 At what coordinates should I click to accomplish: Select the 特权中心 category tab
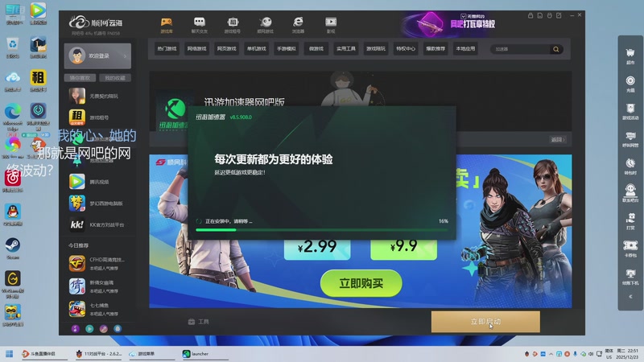pos(406,49)
